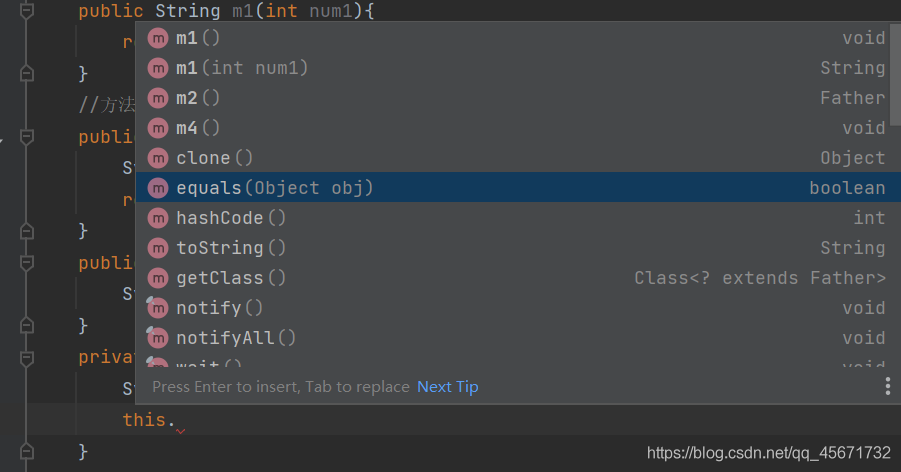Click the icon beside toString() suggestion

[158, 248]
